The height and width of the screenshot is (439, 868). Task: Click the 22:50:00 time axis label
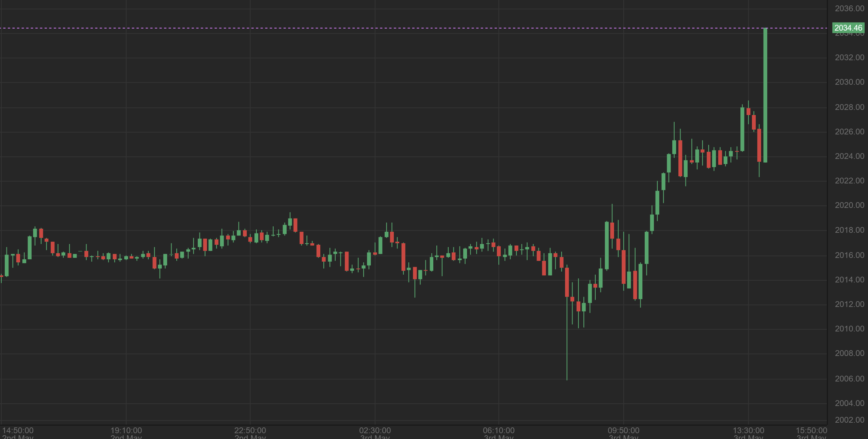[250, 431]
